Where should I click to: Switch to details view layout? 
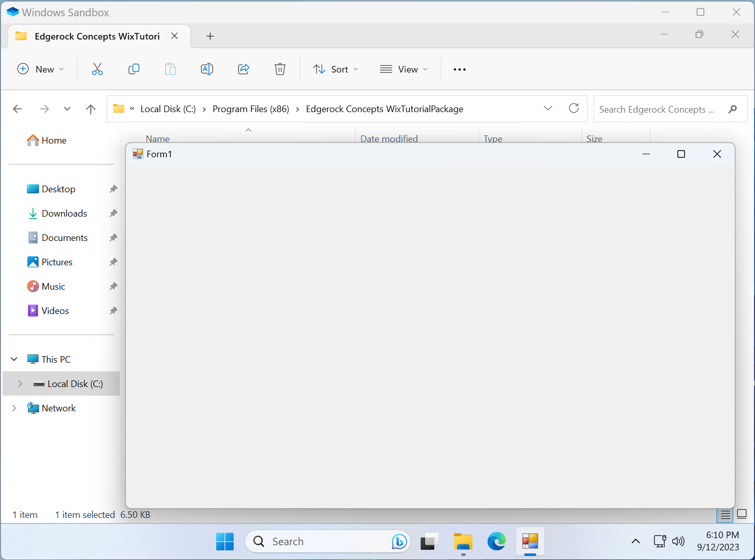tap(725, 514)
